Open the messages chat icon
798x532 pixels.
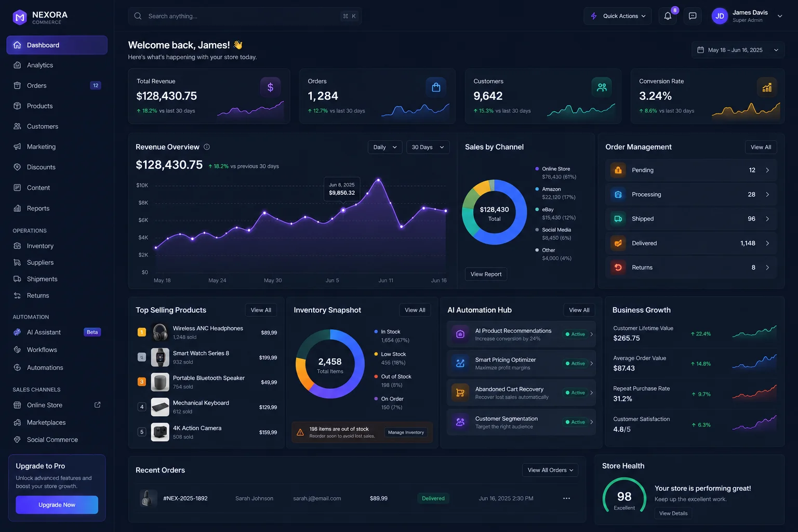coord(693,16)
